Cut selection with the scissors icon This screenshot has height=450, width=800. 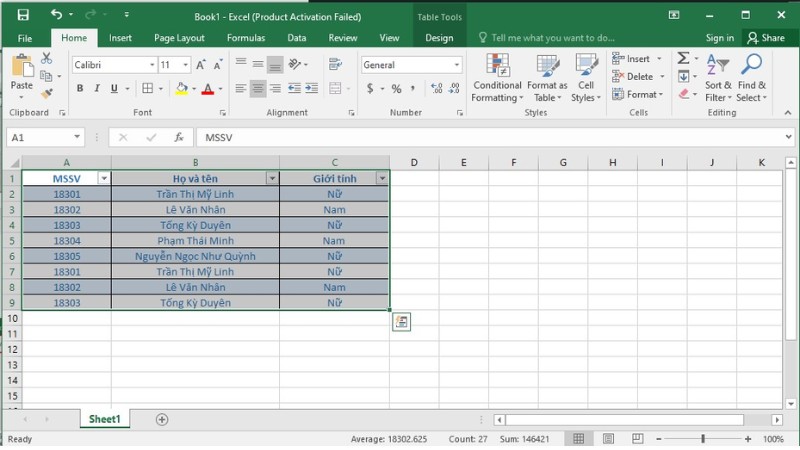click(46, 58)
